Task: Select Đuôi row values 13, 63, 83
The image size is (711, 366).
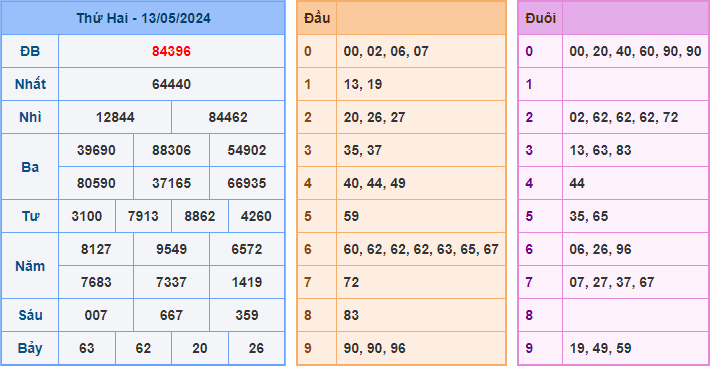Action: coord(600,150)
